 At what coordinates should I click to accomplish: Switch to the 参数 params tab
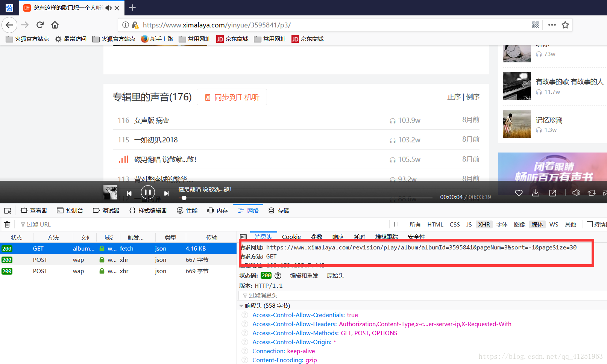coord(317,237)
